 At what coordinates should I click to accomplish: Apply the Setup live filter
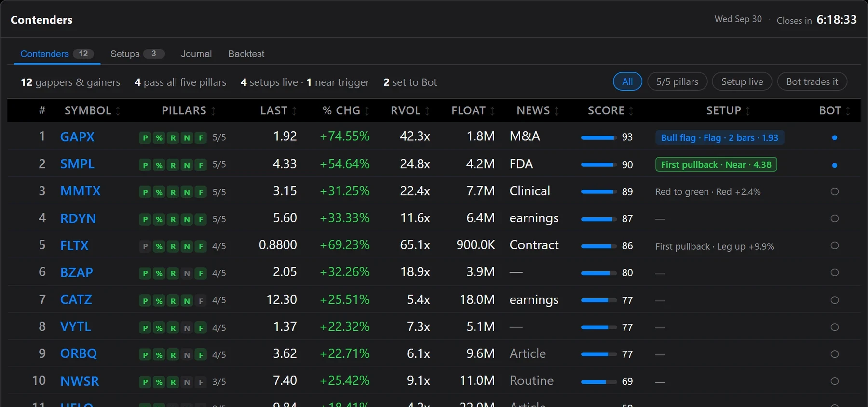[x=742, y=81]
